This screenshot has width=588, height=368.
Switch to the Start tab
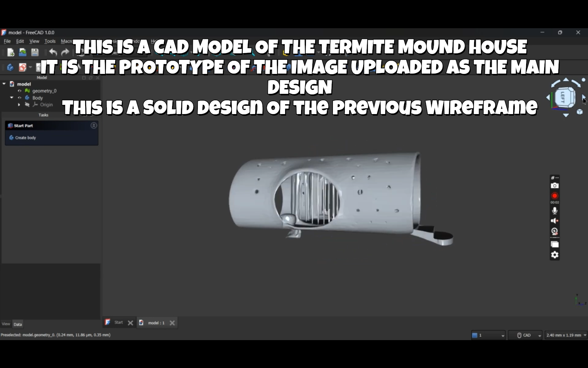[118, 323]
